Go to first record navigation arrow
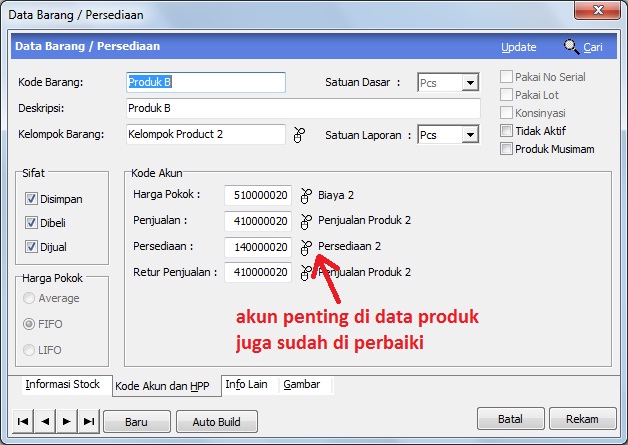 (x=24, y=422)
